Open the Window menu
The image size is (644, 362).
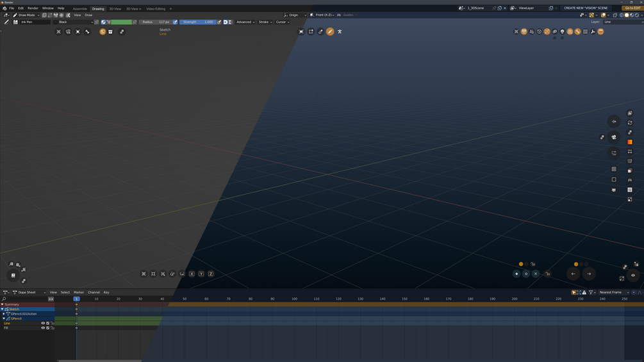click(48, 8)
